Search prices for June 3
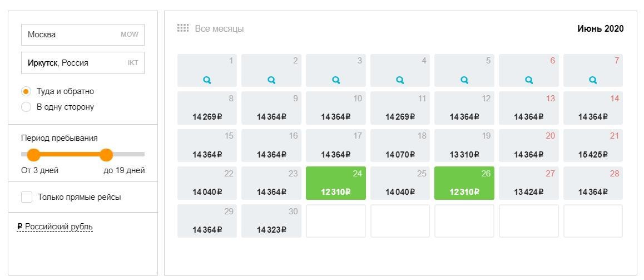This screenshot has height=280, width=644. 336,80
